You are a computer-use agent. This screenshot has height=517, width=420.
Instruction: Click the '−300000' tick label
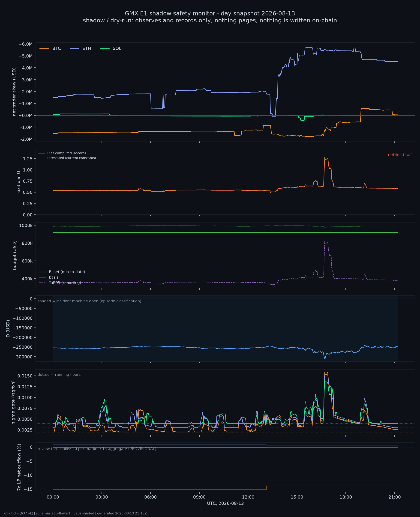point(23,357)
